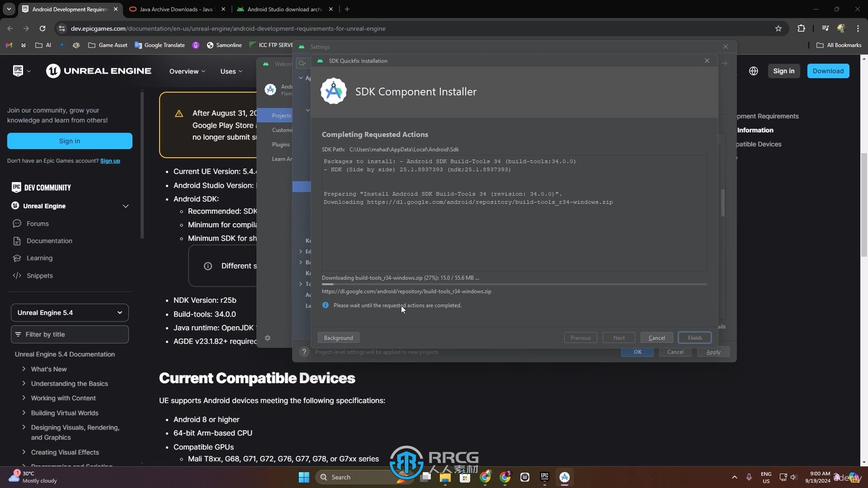
Task: Open the Overview dropdown menu
Action: [x=187, y=71]
